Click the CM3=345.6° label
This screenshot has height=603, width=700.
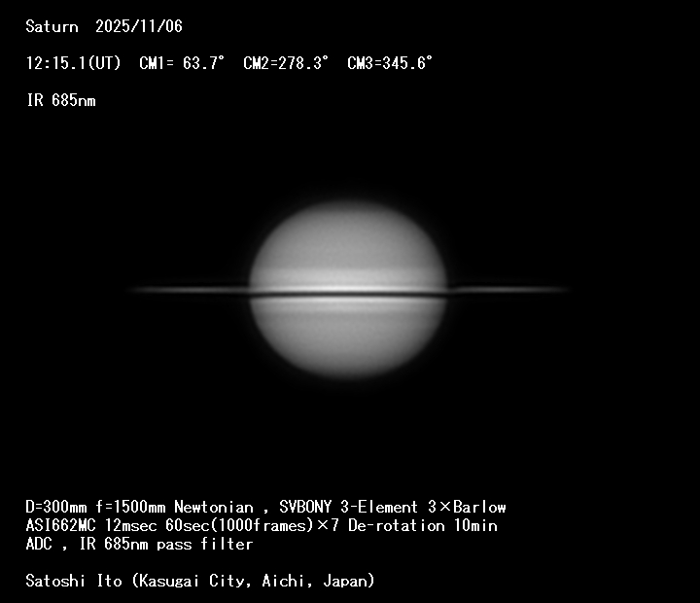390,63
